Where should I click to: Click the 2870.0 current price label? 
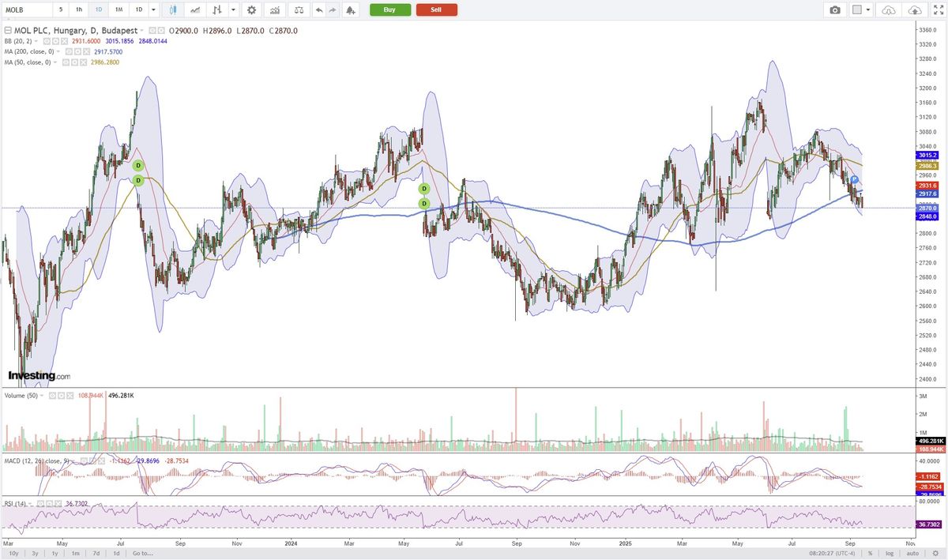tap(927, 208)
